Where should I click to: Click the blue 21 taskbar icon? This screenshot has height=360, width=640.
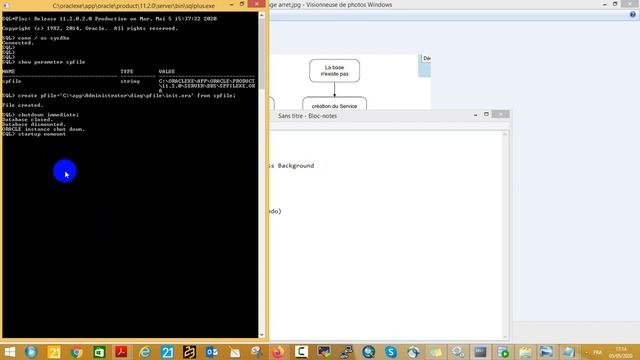click(x=167, y=352)
